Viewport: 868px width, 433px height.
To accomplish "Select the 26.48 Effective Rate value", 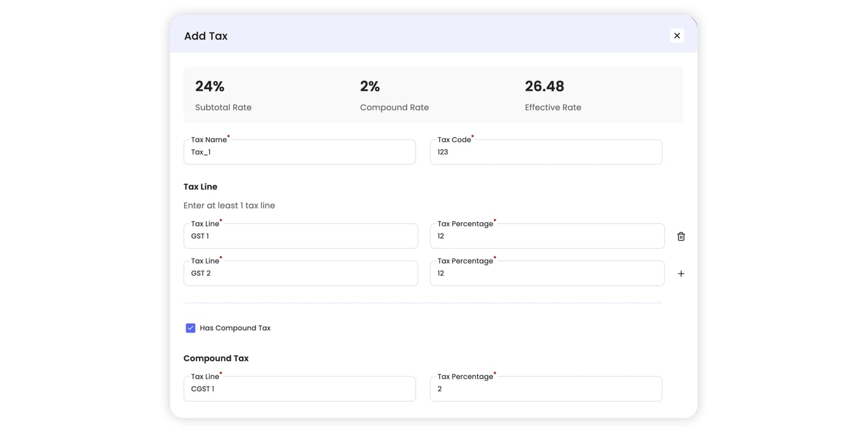I will tap(544, 86).
